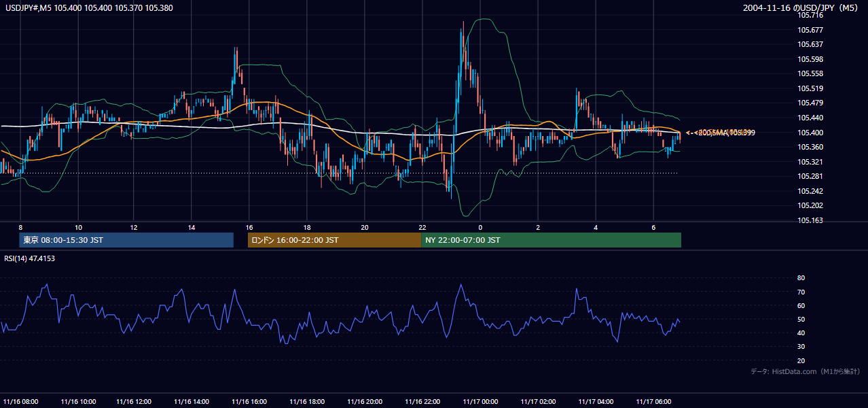The height and width of the screenshot is (408, 868).
Task: Click price axis label 105.716
Action: pyautogui.click(x=810, y=15)
